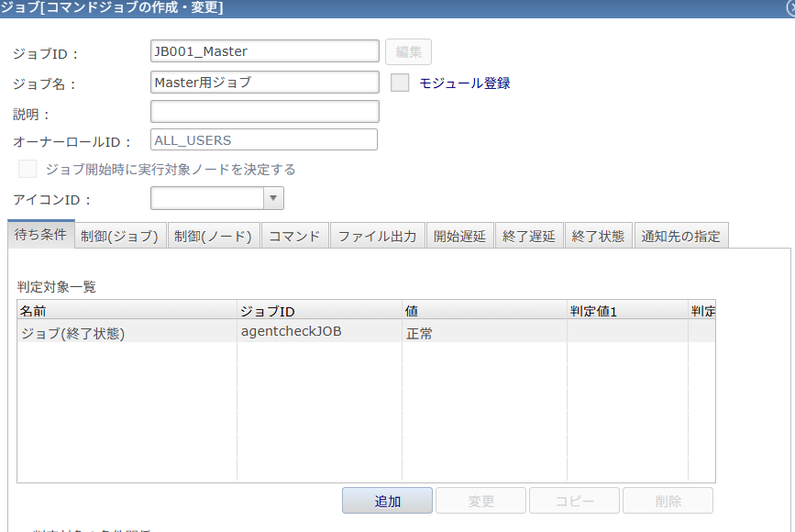The image size is (795, 532).
Task: Click the owner role ID field ALL_USERS
Action: point(264,140)
